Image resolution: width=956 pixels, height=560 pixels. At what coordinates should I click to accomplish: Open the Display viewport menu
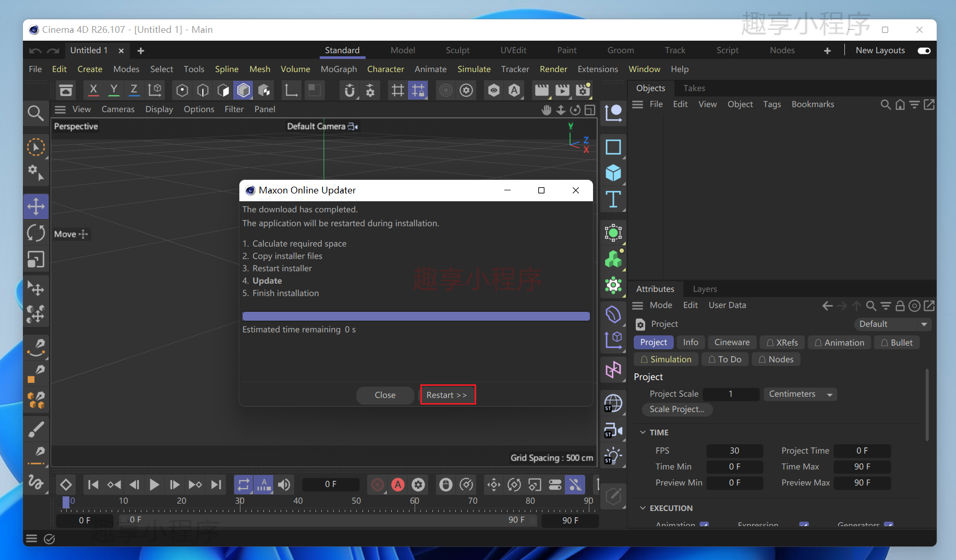[x=159, y=109]
